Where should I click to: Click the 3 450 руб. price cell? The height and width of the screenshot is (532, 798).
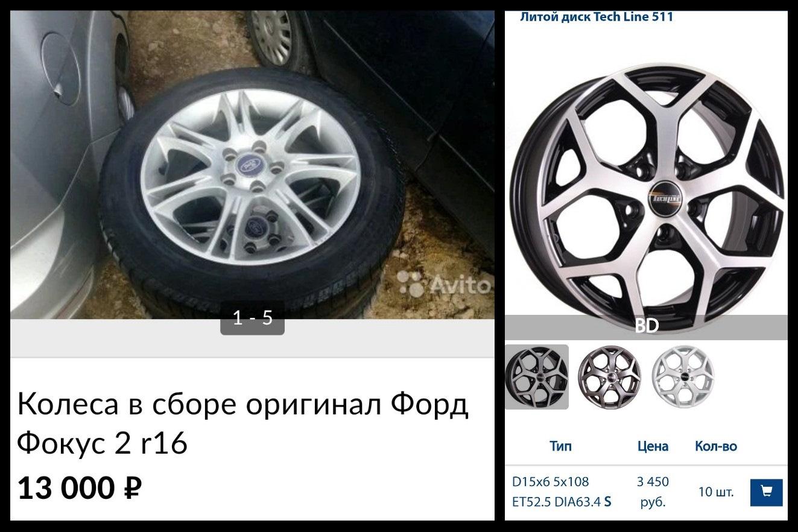point(653,492)
